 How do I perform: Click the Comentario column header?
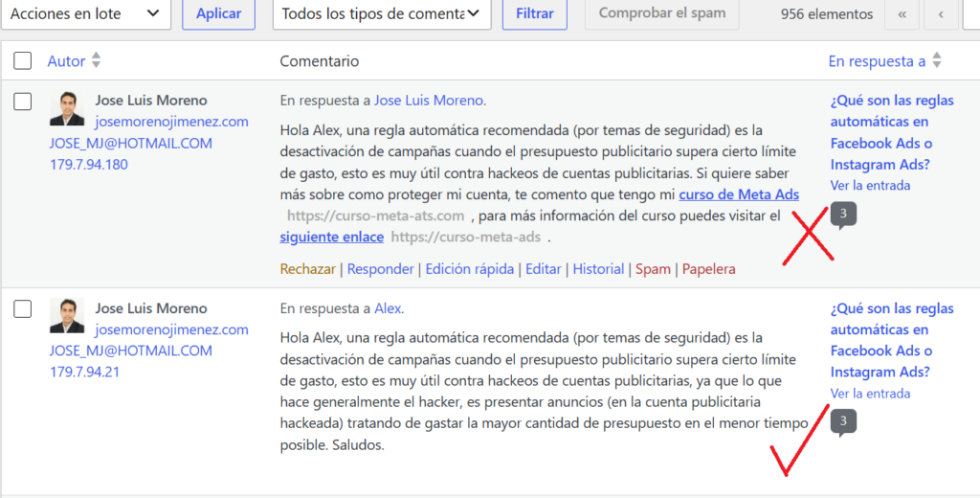[320, 61]
